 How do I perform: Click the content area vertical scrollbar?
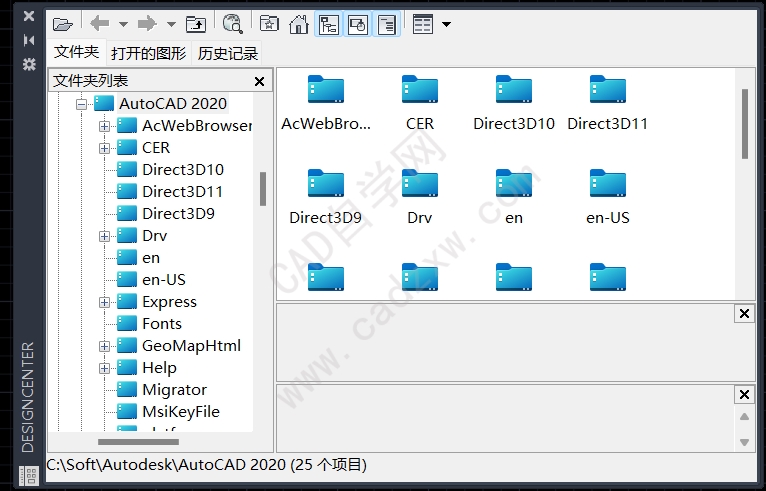pyautogui.click(x=745, y=124)
